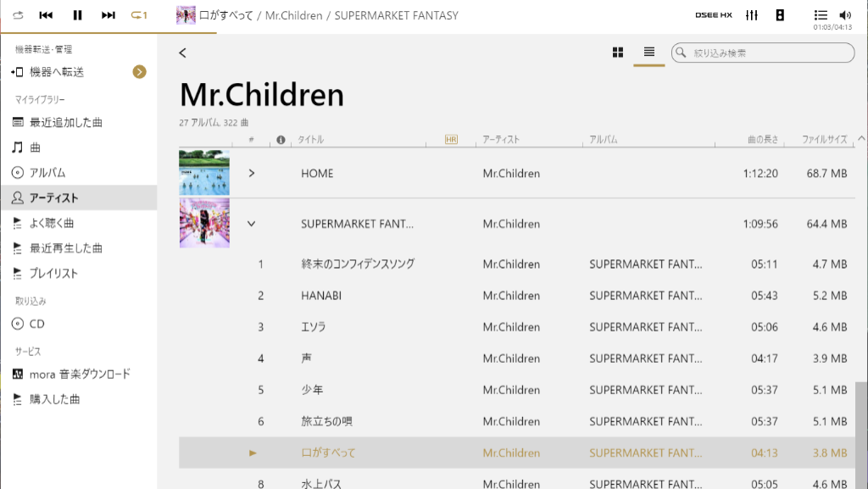Go back with the left arrow

182,53
